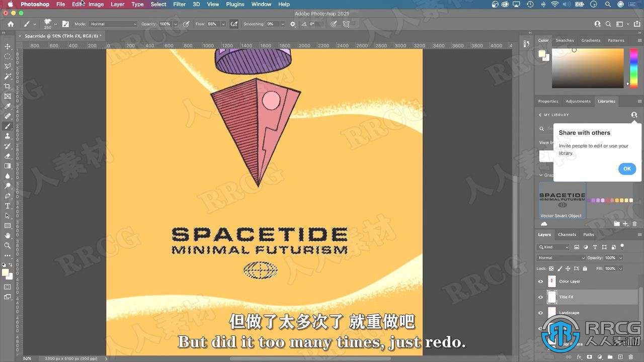The width and height of the screenshot is (644, 362).
Task: Open the Window menu
Action: 261,4
